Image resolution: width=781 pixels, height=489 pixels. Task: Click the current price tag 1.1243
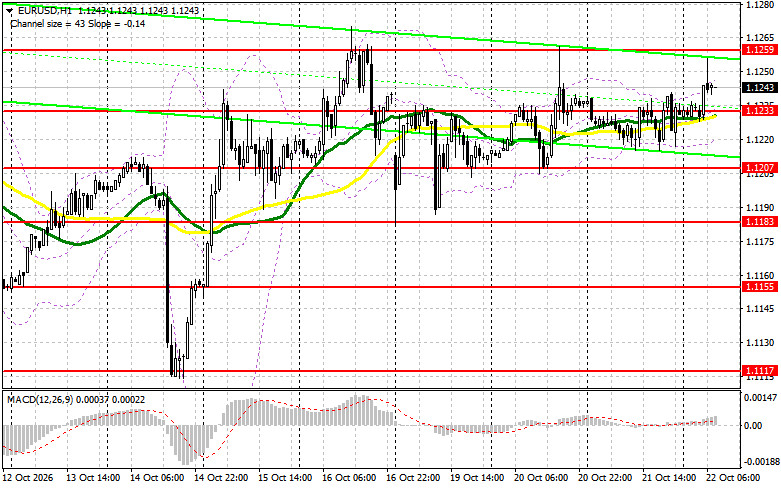[x=760, y=88]
